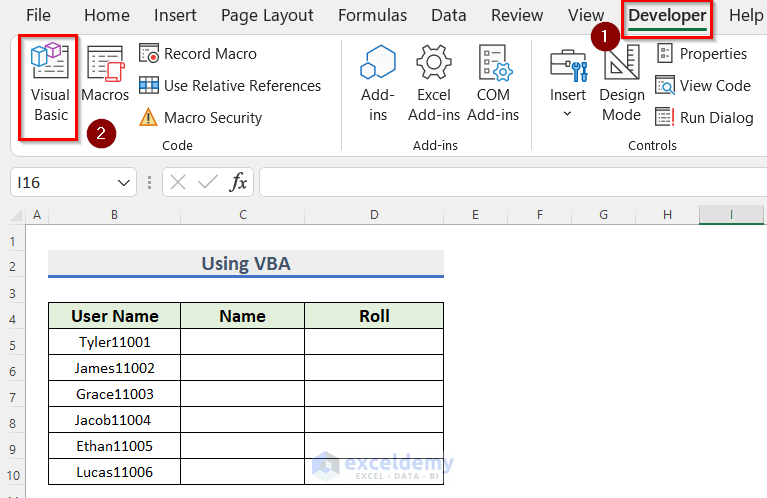Open Insert Function fx button
The height and width of the screenshot is (498, 767).
[x=238, y=182]
